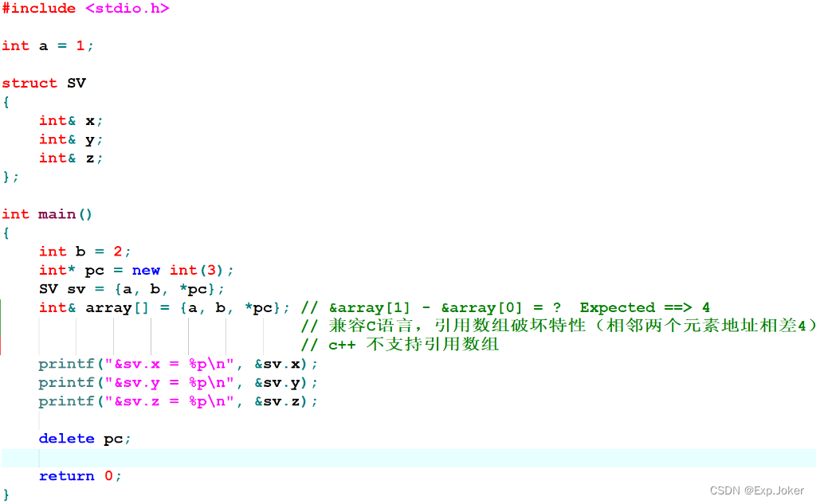Click the highlighted empty line above return

[398, 458]
